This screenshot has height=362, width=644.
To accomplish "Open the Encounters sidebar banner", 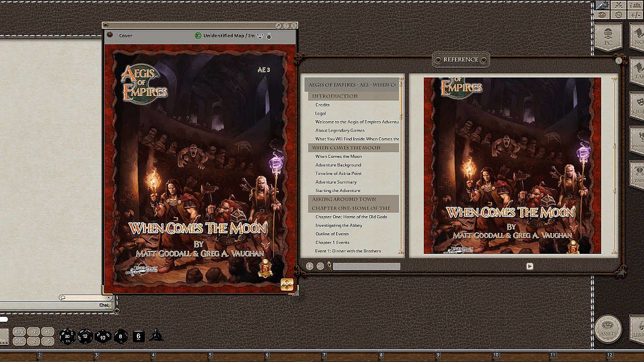I will [x=637, y=139].
